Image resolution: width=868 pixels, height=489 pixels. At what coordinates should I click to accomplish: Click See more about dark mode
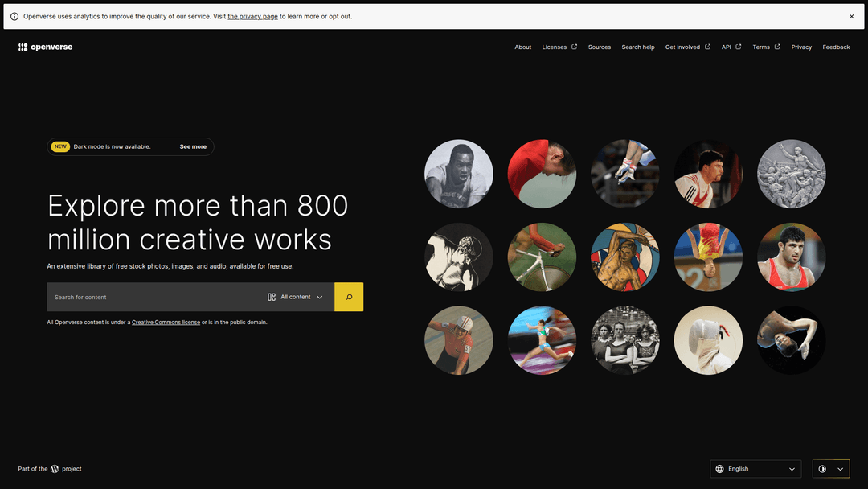(193, 146)
